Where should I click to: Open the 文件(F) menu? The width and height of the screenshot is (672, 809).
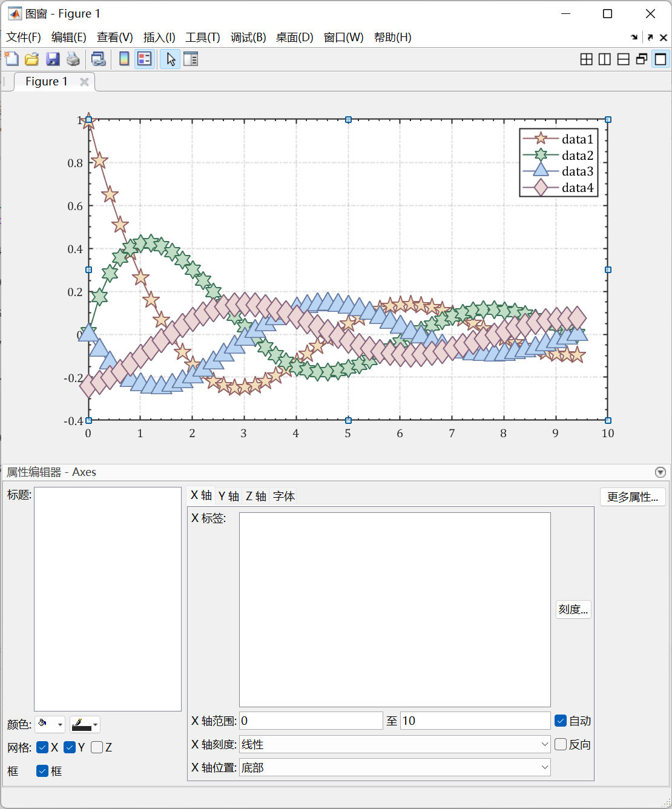tap(24, 38)
